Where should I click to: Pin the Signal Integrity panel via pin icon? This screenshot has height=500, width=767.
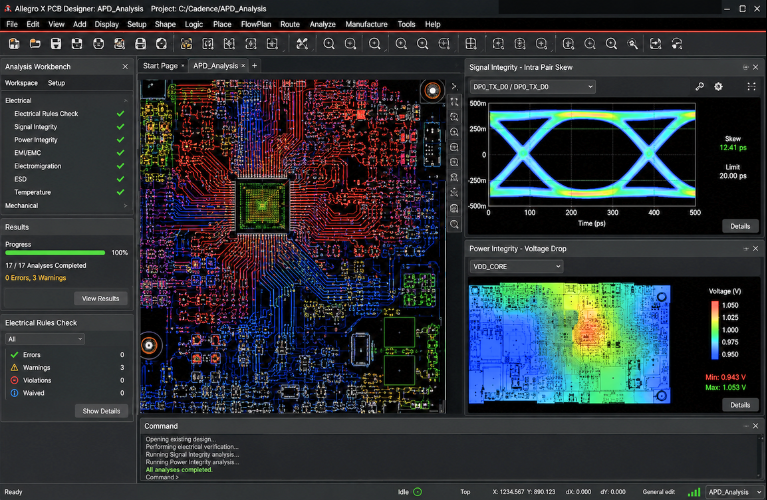745,68
